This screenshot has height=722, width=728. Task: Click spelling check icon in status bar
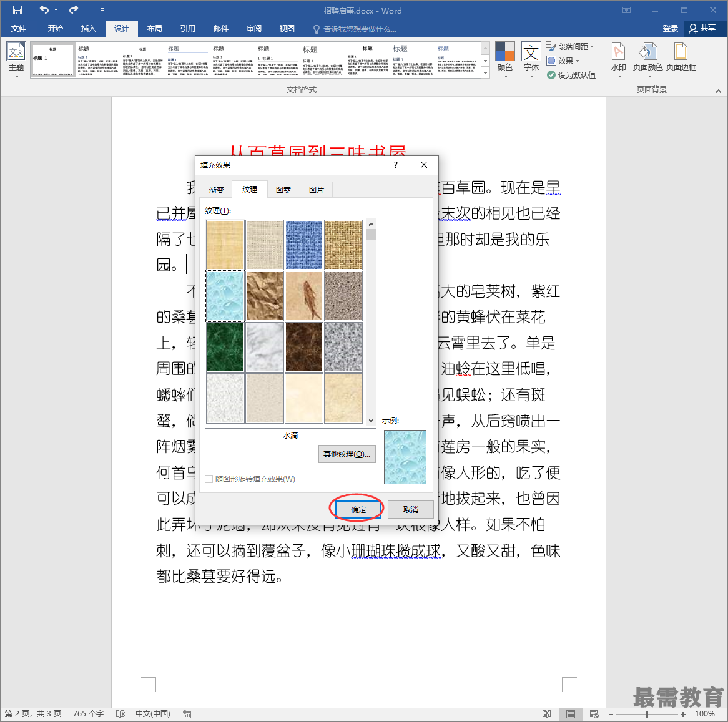(x=121, y=714)
